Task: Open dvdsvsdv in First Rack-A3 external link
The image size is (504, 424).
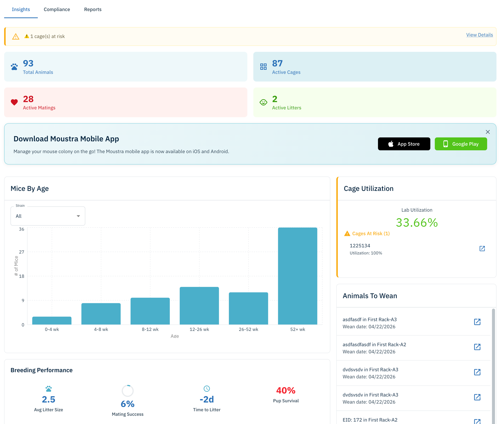Action: (477, 372)
